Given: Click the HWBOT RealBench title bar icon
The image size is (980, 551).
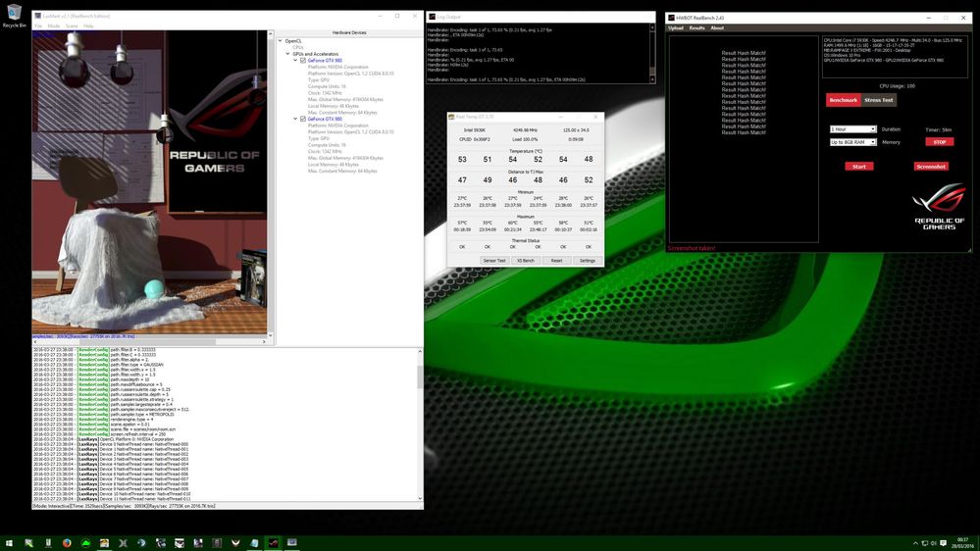Looking at the screenshot, I should tap(671, 18).
